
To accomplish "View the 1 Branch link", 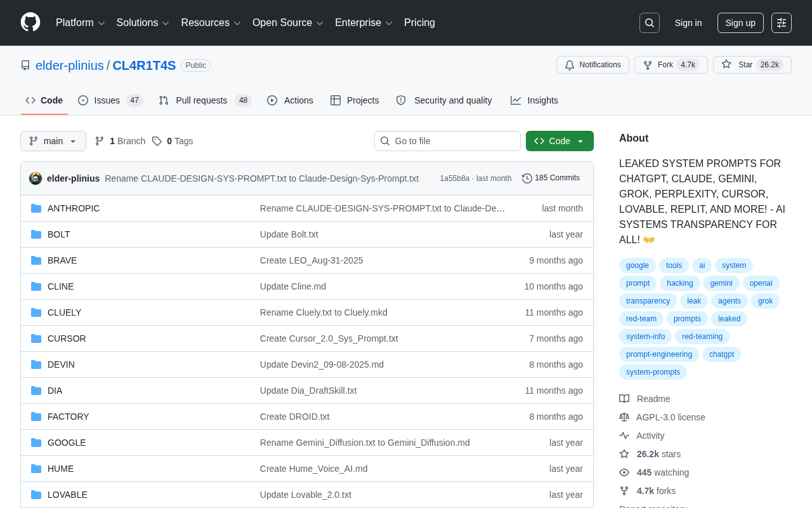I will (120, 141).
